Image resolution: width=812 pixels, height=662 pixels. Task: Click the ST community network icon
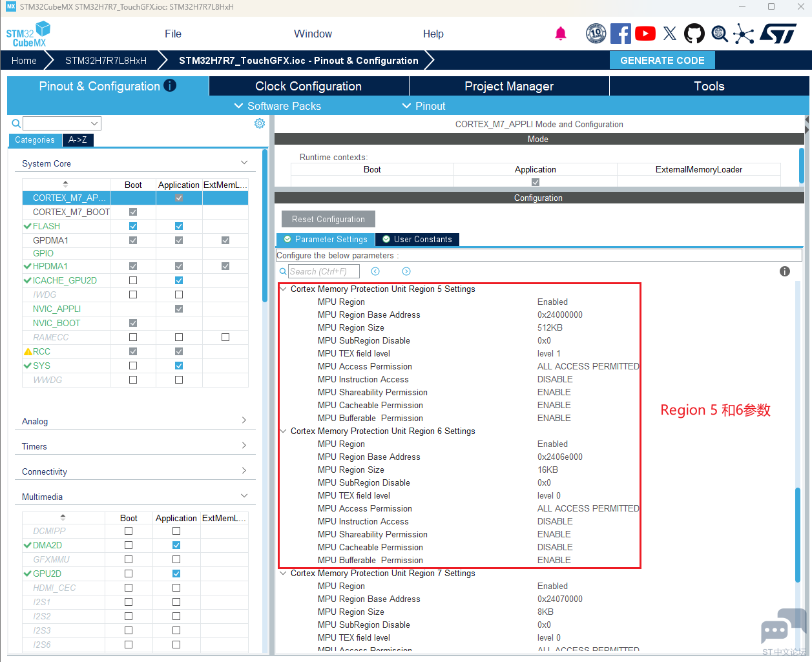tap(744, 34)
